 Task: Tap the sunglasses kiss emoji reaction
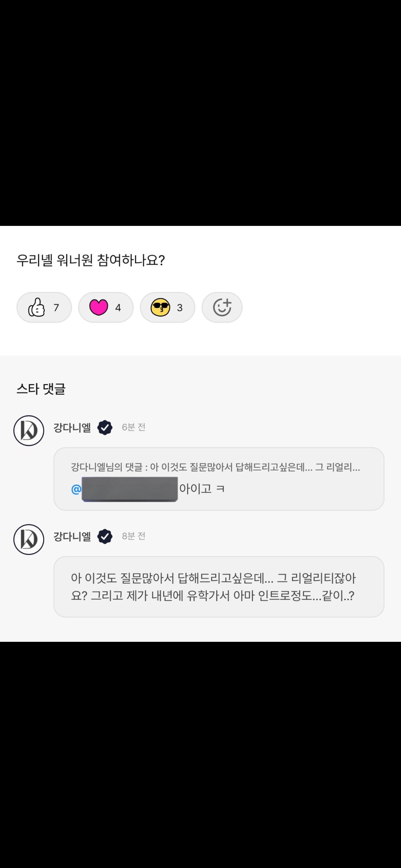167,307
